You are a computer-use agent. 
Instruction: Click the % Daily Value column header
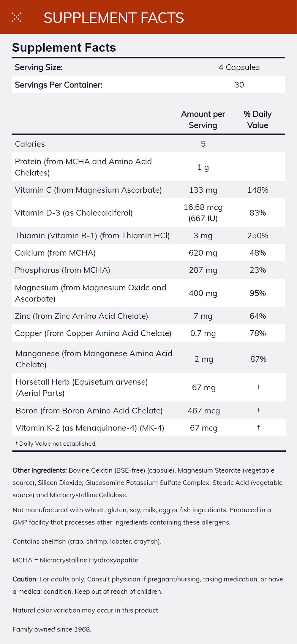coord(257,119)
